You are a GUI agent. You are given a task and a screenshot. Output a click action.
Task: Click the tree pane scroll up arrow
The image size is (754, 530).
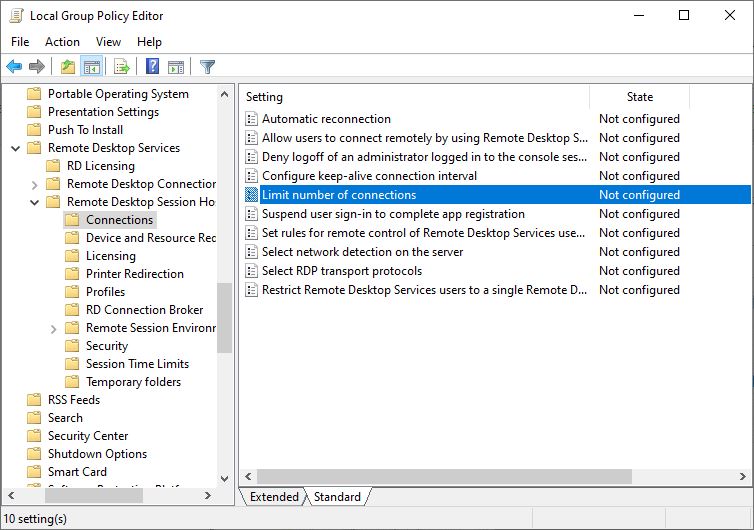(x=224, y=94)
